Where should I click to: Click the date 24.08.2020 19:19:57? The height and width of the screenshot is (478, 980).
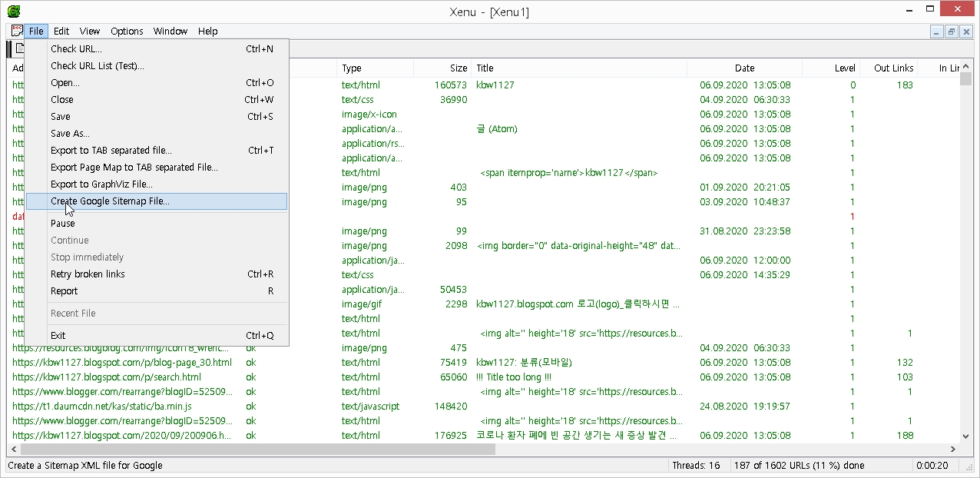point(745,407)
